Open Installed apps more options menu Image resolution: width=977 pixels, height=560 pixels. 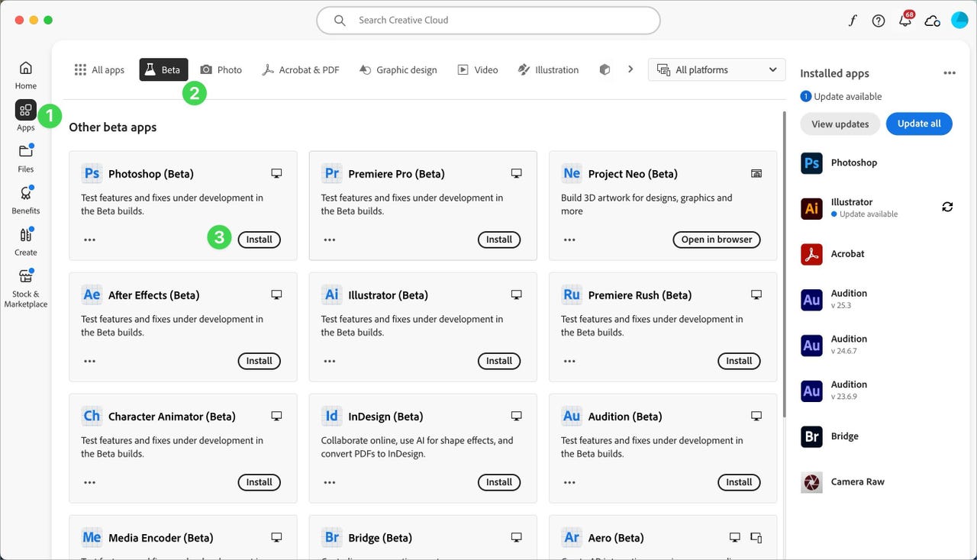(950, 73)
